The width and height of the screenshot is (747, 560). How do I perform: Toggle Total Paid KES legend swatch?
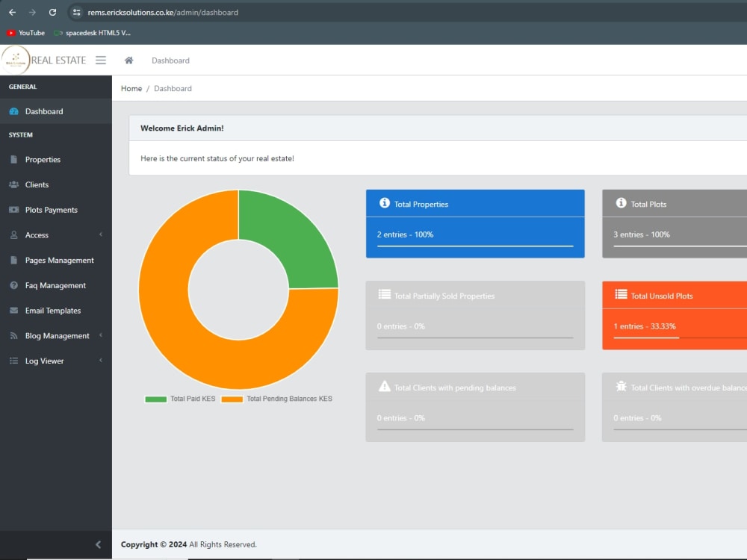pyautogui.click(x=156, y=399)
